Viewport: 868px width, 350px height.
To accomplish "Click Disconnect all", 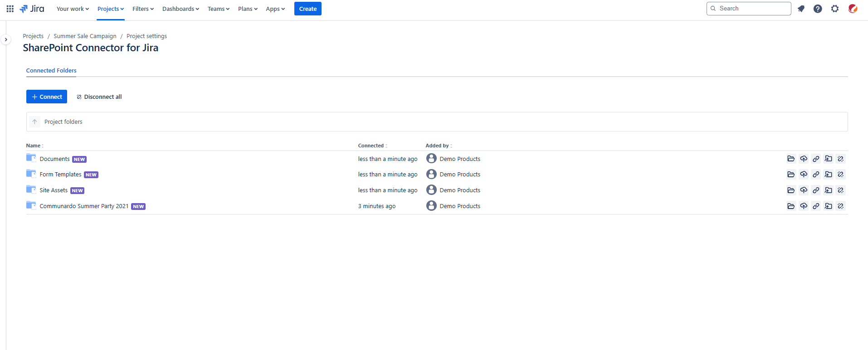I will [99, 97].
